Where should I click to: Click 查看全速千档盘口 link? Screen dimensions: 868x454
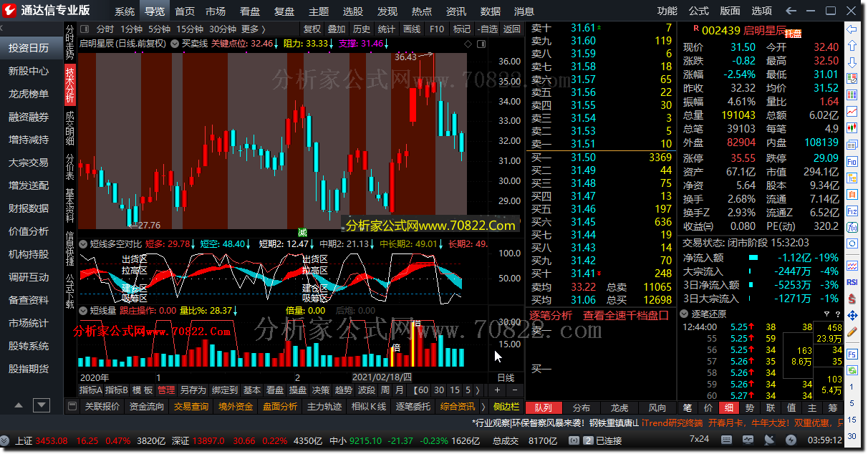tap(626, 315)
